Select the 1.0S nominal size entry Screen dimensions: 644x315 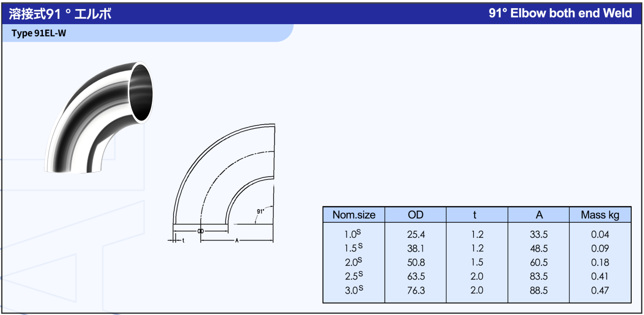point(353,234)
